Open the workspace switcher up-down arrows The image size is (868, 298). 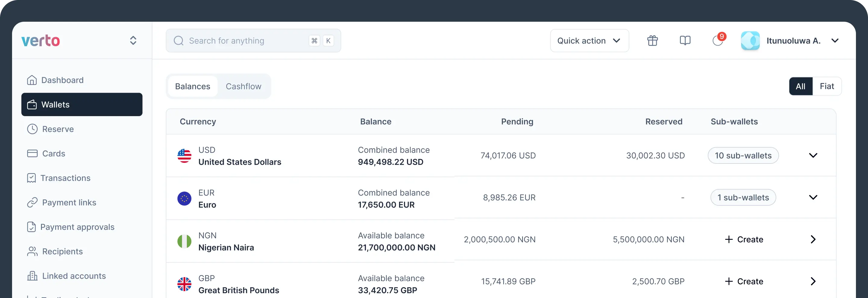tap(133, 40)
